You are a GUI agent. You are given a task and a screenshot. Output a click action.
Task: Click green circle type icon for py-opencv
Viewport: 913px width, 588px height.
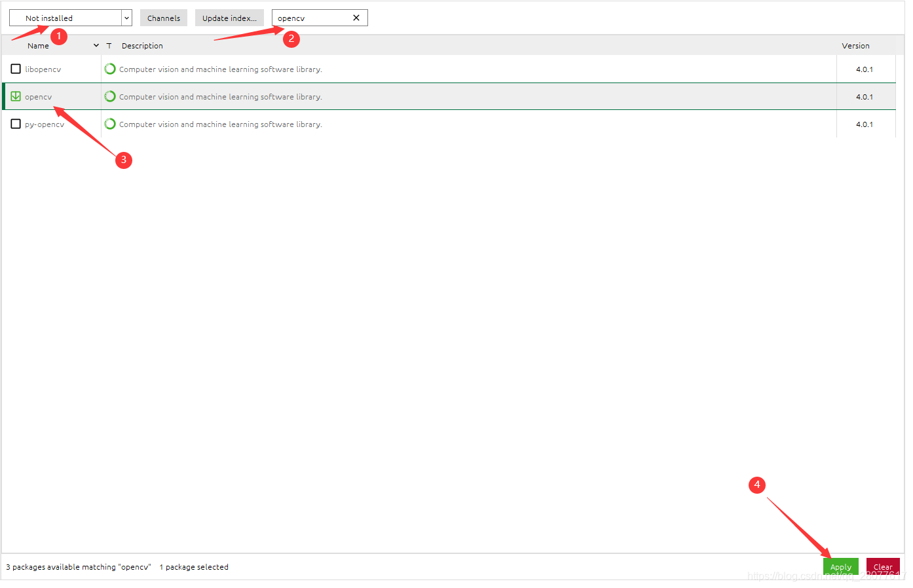[110, 124]
